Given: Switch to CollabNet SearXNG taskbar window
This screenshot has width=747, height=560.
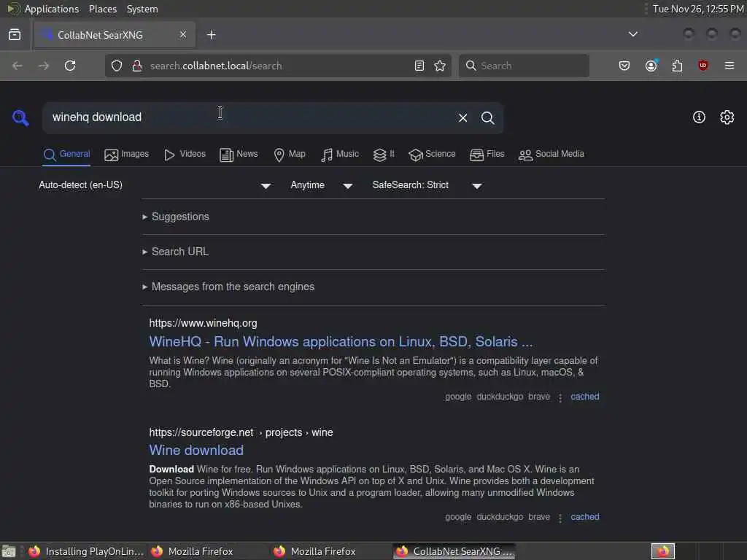Looking at the screenshot, I should [455, 551].
